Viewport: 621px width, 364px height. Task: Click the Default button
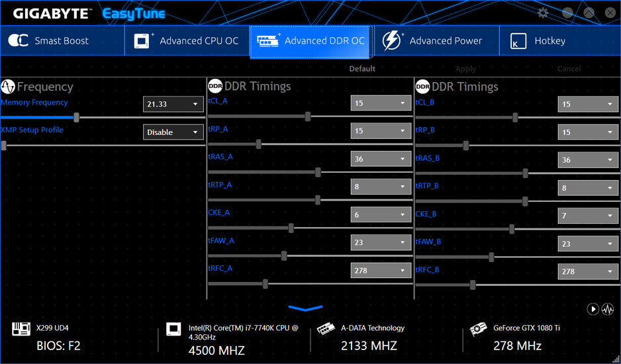click(362, 69)
